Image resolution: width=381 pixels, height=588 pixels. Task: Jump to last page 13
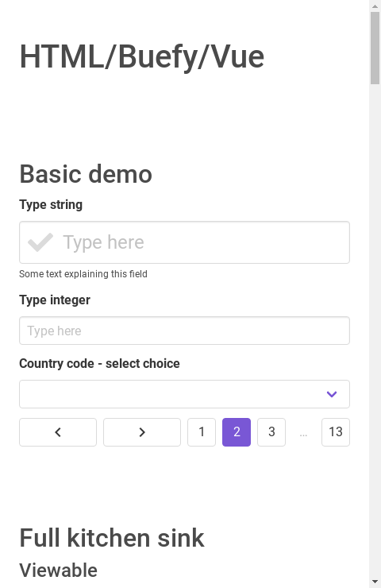336,432
